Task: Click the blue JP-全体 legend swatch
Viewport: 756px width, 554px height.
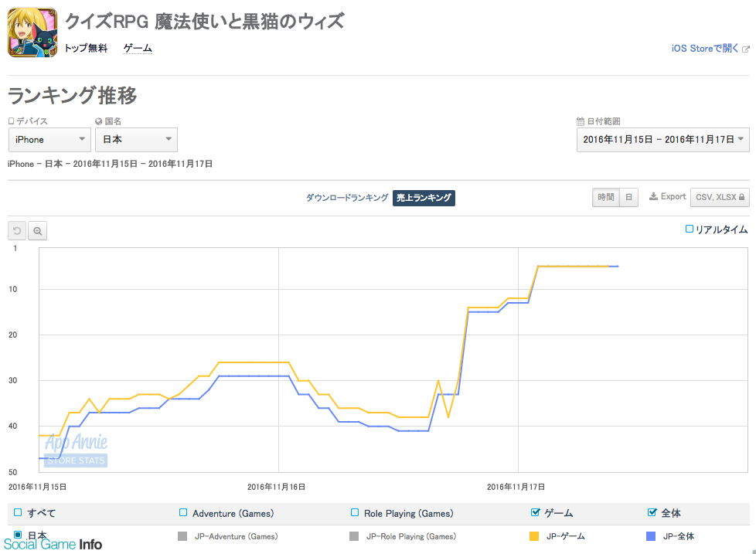Action: (651, 536)
